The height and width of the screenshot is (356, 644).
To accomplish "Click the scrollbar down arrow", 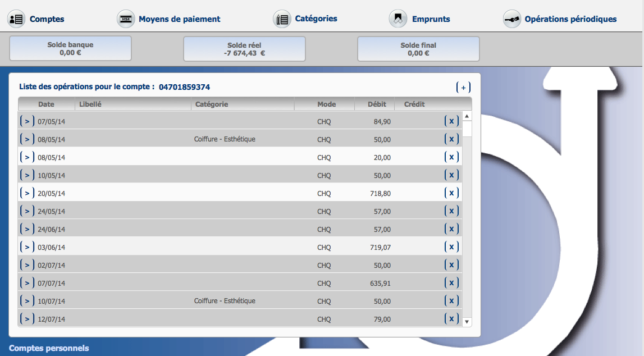I will tap(467, 322).
